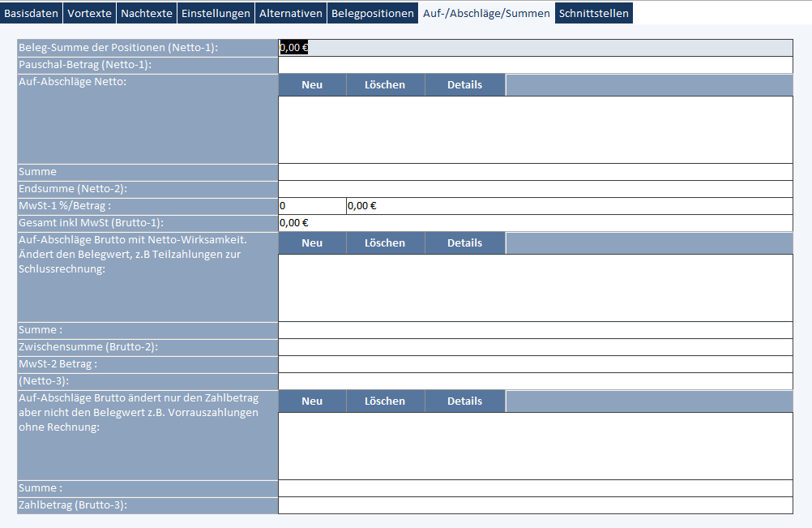The image size is (812, 528).
Task: Click the MwSt-1 percentage field
Action: (312, 206)
